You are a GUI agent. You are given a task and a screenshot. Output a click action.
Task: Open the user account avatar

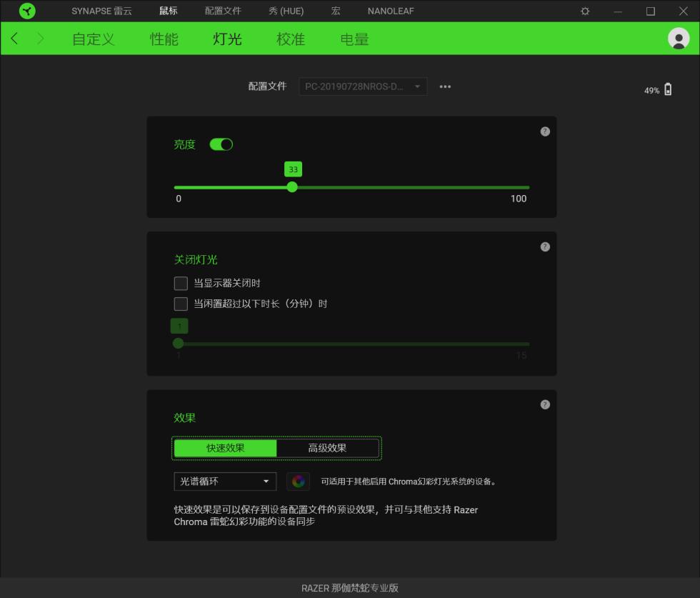tap(678, 39)
